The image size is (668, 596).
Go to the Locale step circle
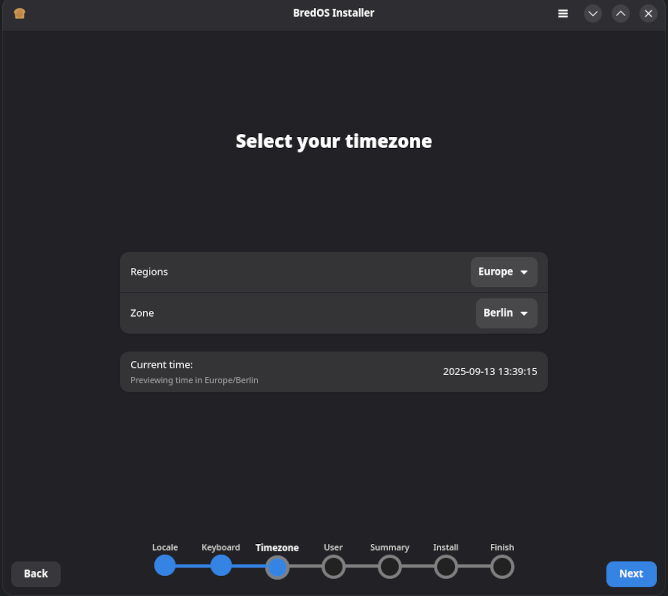(x=165, y=566)
